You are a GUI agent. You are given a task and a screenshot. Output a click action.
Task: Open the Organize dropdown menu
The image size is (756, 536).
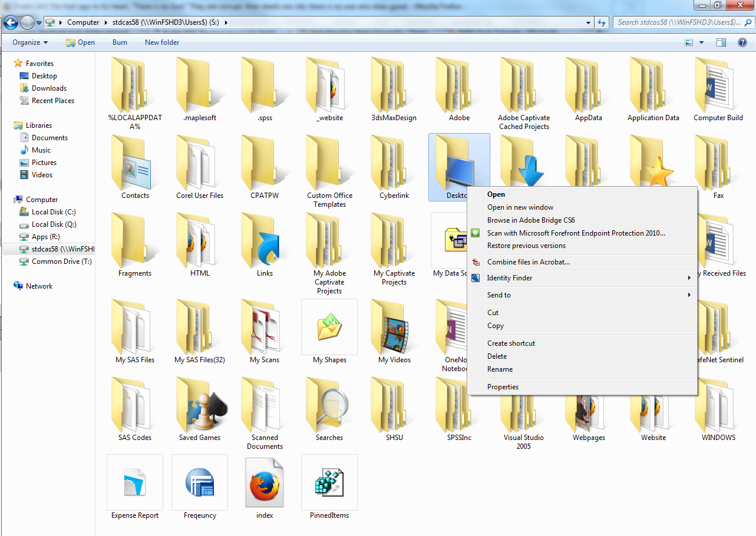click(29, 42)
